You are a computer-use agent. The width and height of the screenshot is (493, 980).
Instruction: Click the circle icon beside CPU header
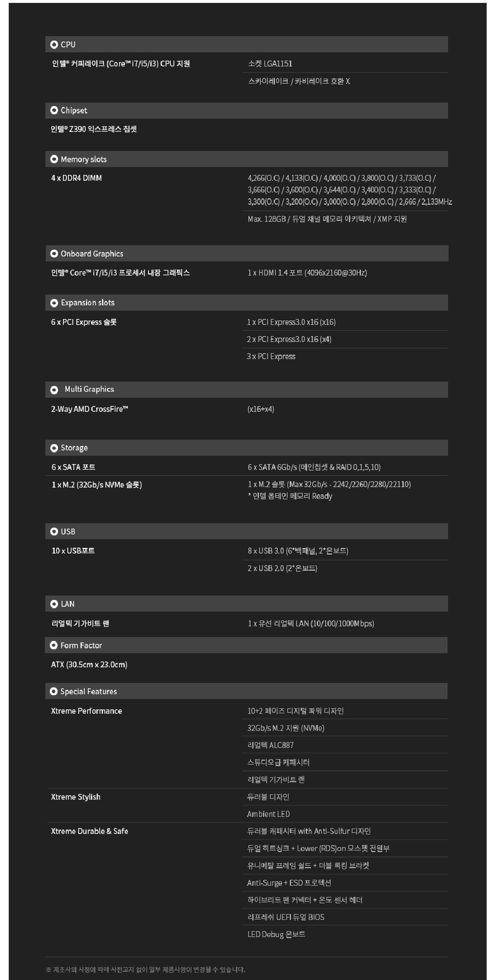(x=54, y=44)
